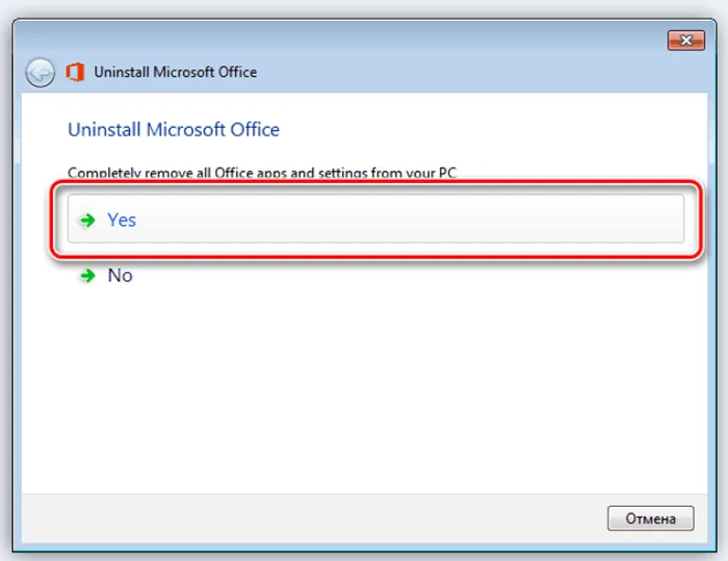This screenshot has height=561, width=728.
Task: Click the Отмена cancel button
Action: [x=650, y=518]
